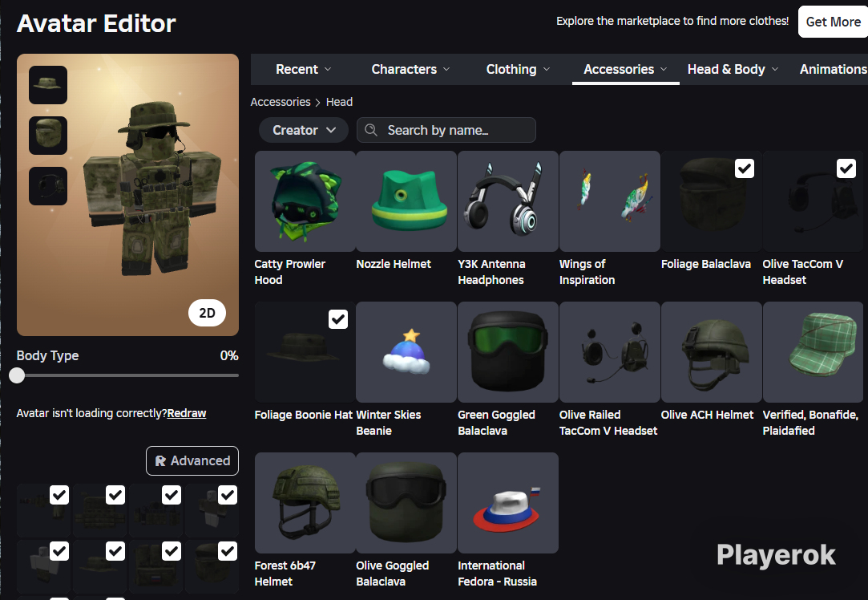The height and width of the screenshot is (600, 868).
Task: Select the Wings of Inspiration accessory
Action: (609, 201)
